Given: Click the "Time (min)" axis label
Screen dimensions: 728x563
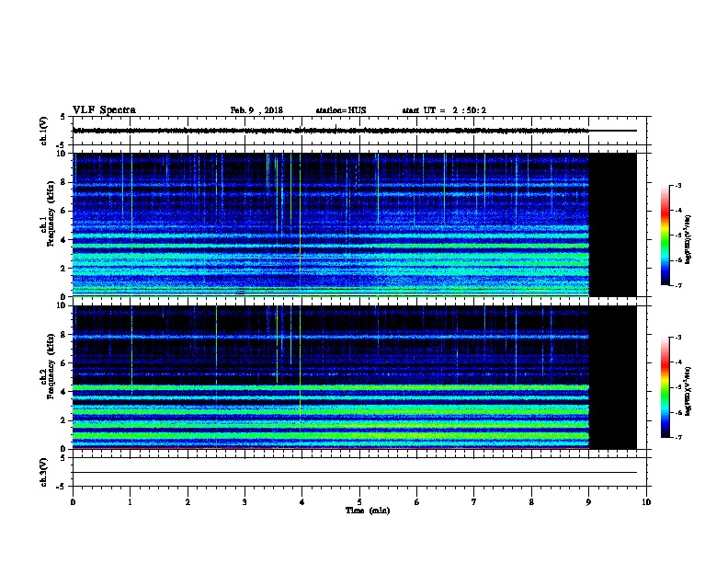Looking at the screenshot, I should [368, 511].
